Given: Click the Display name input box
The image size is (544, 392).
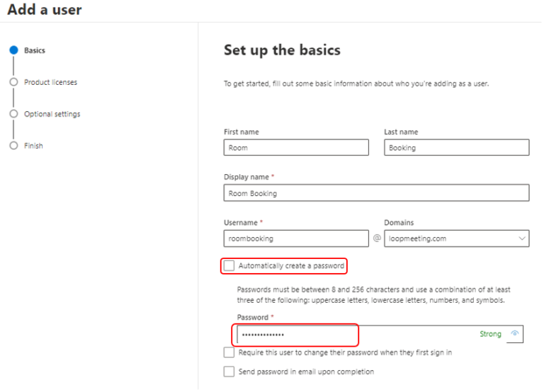Looking at the screenshot, I should pyautogui.click(x=376, y=192).
